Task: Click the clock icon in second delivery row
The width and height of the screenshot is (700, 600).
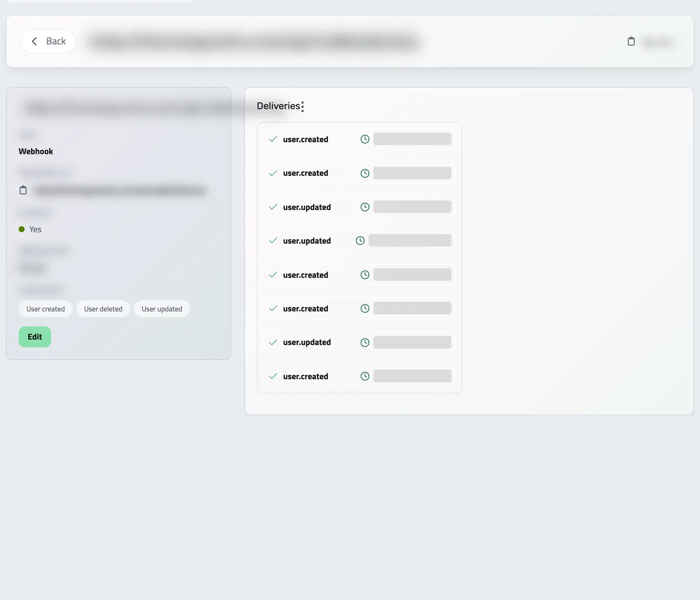Action: tap(365, 173)
